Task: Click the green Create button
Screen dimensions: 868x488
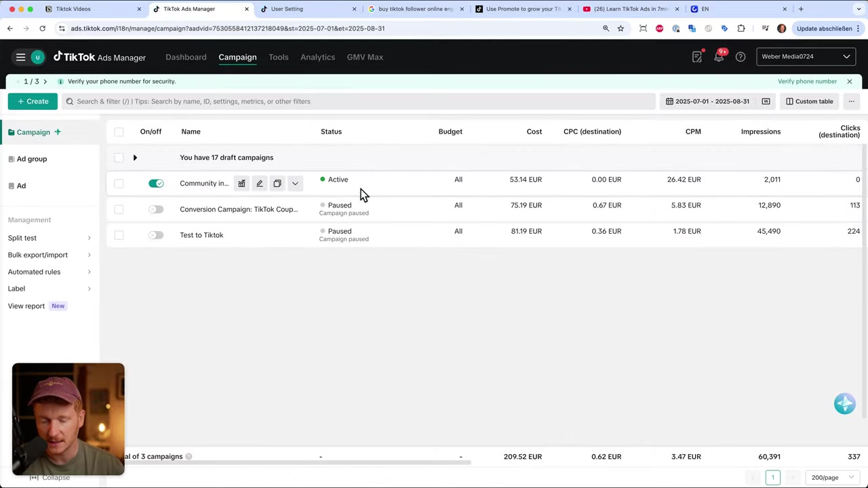Action: click(33, 102)
